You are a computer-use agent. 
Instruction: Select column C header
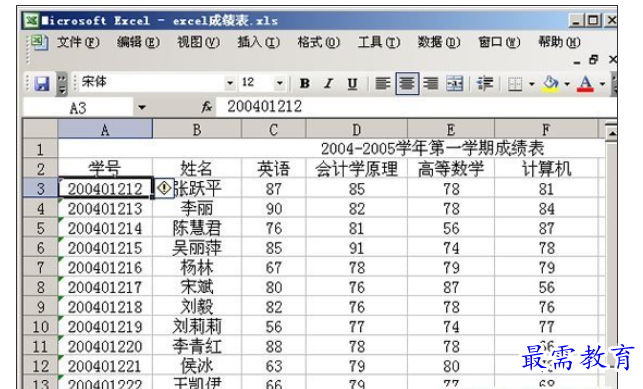pyautogui.click(x=274, y=130)
